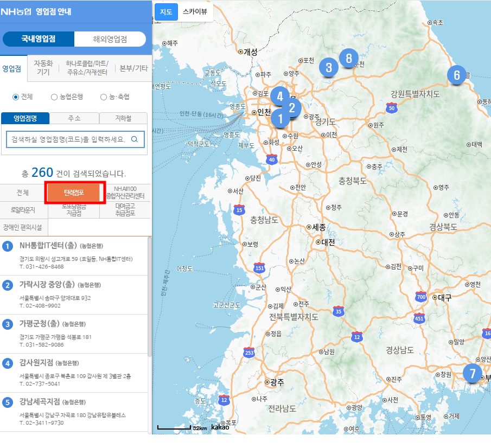This screenshot has width=491, height=448.
Task: Click numbered badge 3 beside 가평군청 entry
Action: pyautogui.click(x=7, y=323)
